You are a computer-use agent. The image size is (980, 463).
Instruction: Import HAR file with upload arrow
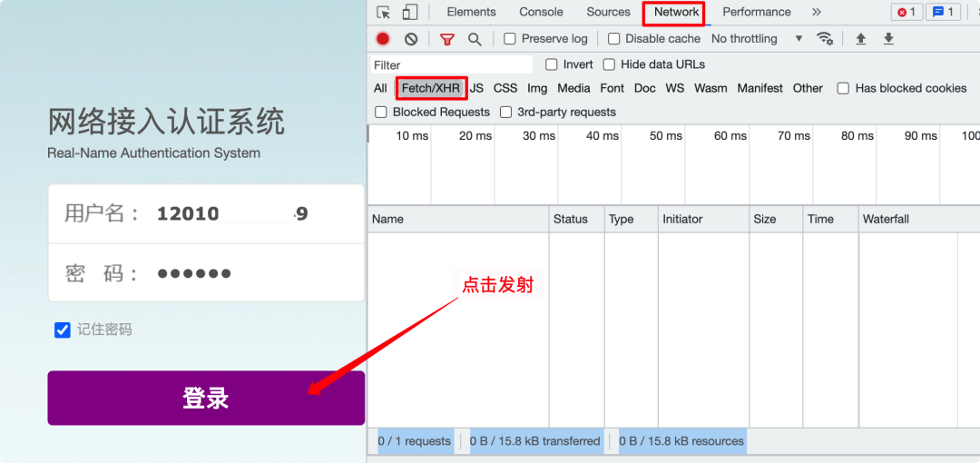point(860,39)
